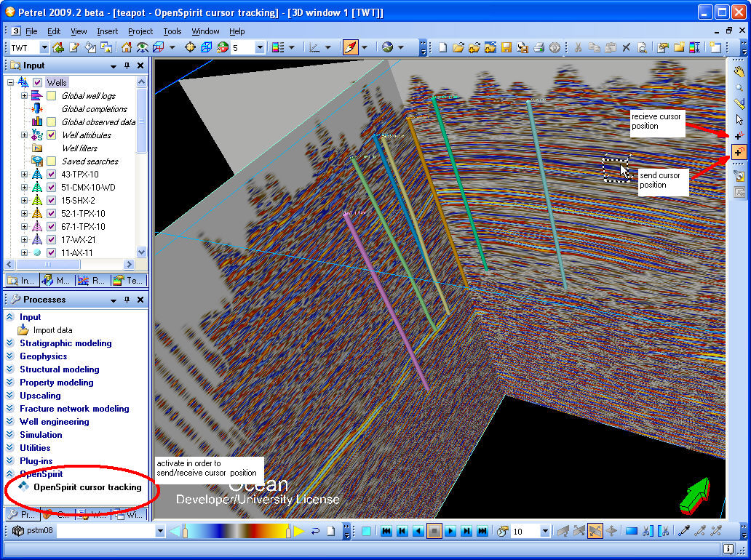Expand the 51-CMX-10-WD well node

25,188
